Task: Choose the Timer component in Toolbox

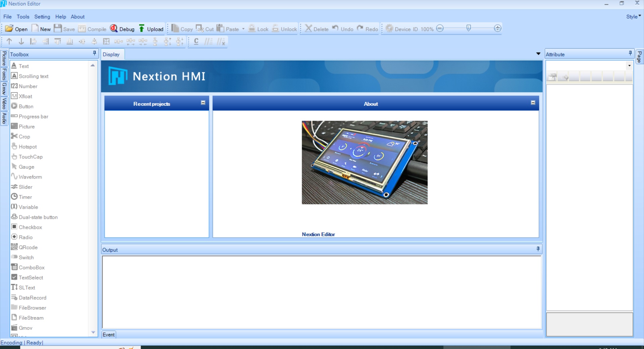Action: tap(25, 197)
